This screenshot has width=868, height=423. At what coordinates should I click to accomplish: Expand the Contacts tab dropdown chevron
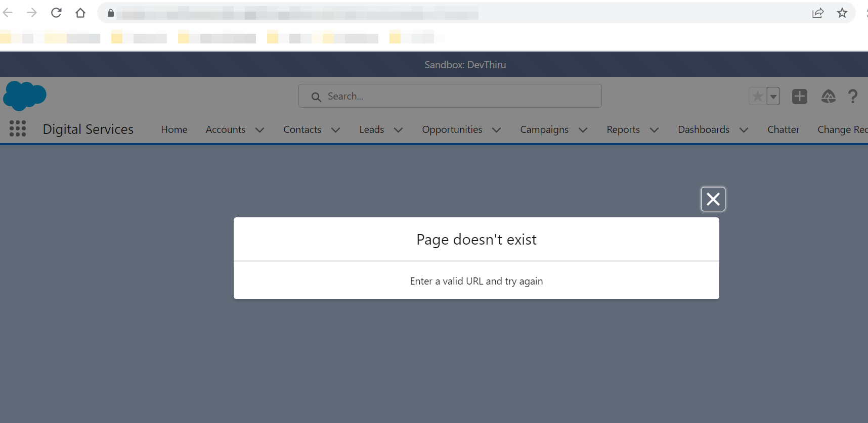[x=335, y=130]
